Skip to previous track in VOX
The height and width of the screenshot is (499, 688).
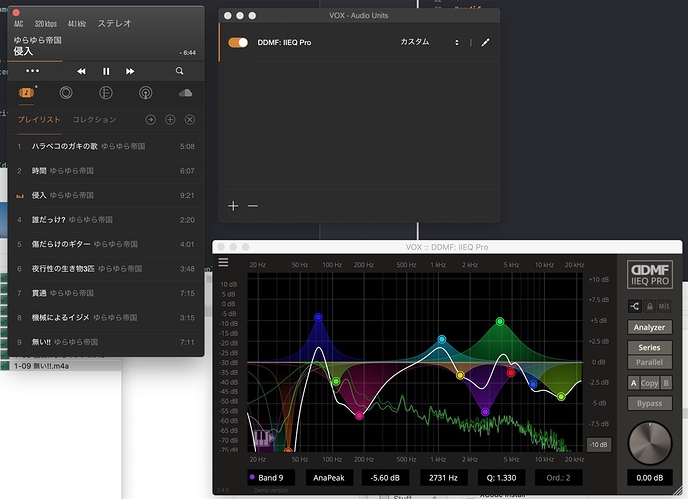point(81,71)
